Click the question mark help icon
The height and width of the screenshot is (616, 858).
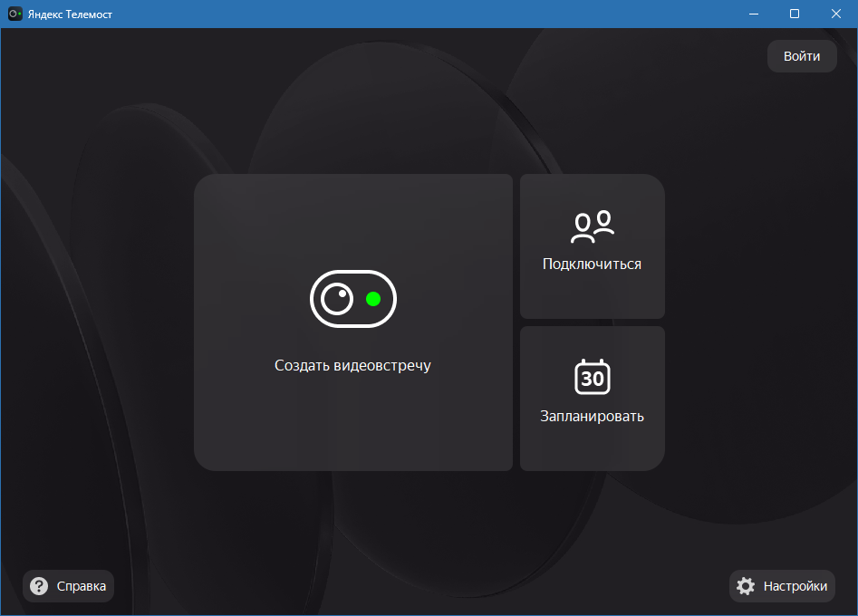pos(39,586)
